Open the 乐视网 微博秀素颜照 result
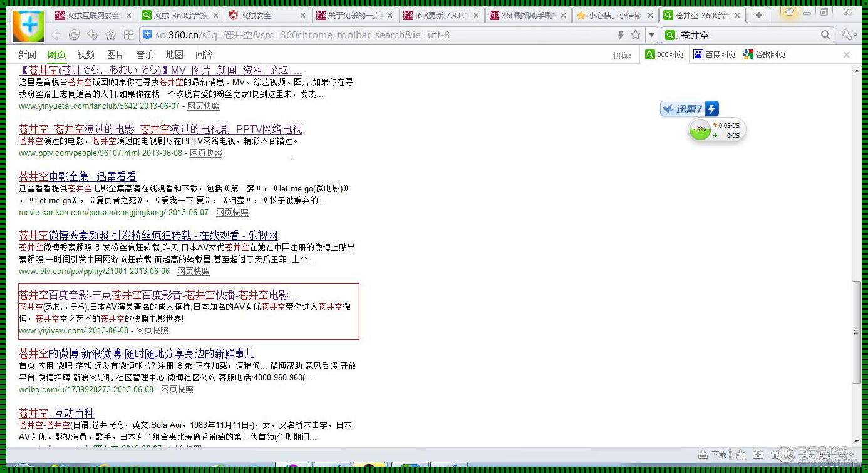The image size is (868, 473). pos(148,236)
